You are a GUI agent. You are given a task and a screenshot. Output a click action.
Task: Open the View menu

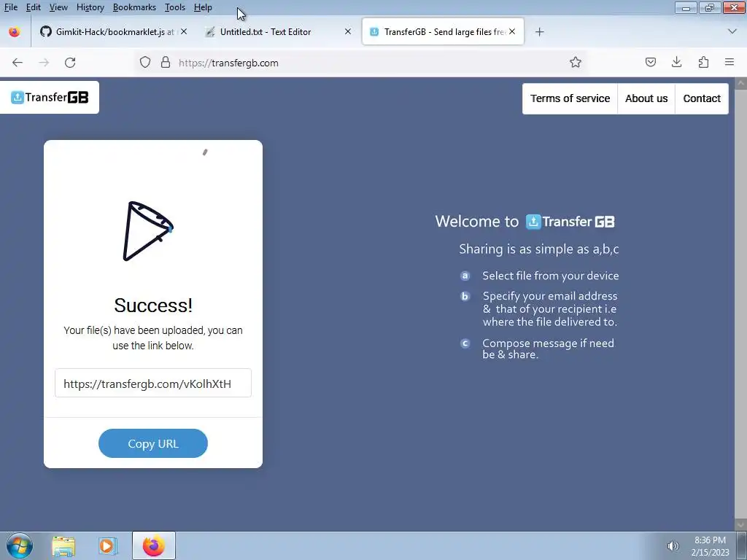click(x=58, y=7)
